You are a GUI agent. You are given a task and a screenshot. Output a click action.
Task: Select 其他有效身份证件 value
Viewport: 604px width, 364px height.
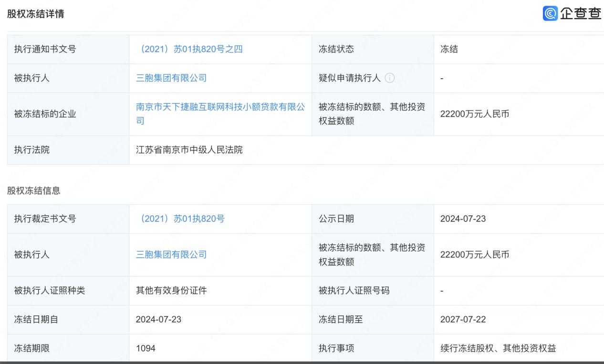[171, 291]
